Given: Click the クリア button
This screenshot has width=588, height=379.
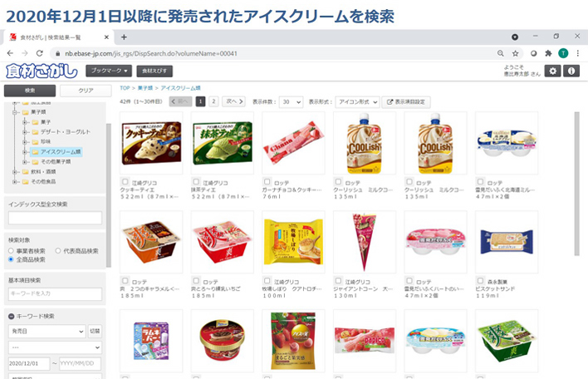Looking at the screenshot, I should point(86,91).
